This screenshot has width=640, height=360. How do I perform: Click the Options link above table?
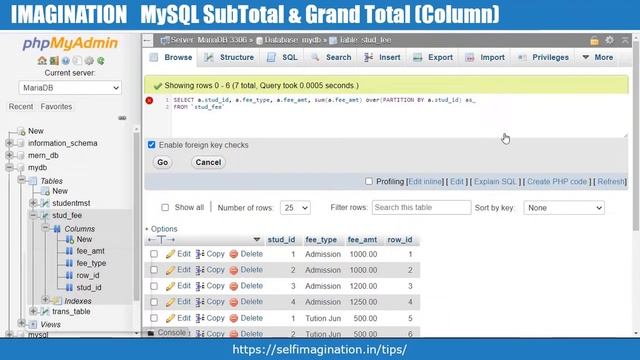[x=164, y=229]
